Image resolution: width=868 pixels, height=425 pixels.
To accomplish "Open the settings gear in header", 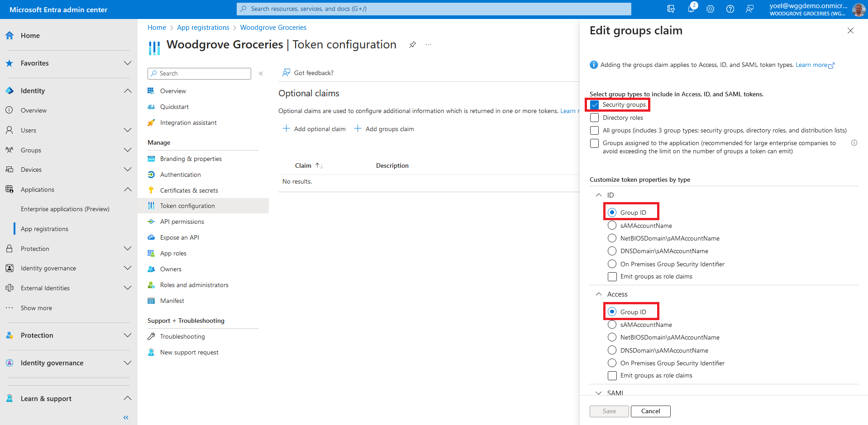I will (x=710, y=9).
